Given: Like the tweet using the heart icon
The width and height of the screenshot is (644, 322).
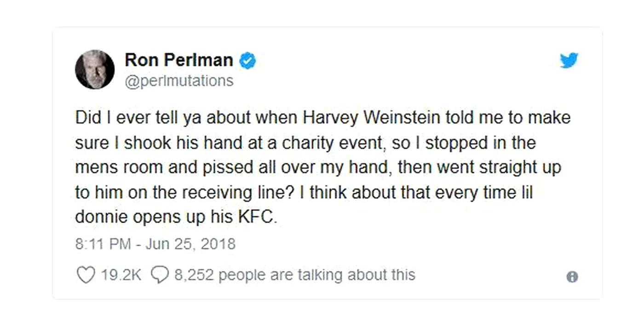Looking at the screenshot, I should (x=85, y=275).
